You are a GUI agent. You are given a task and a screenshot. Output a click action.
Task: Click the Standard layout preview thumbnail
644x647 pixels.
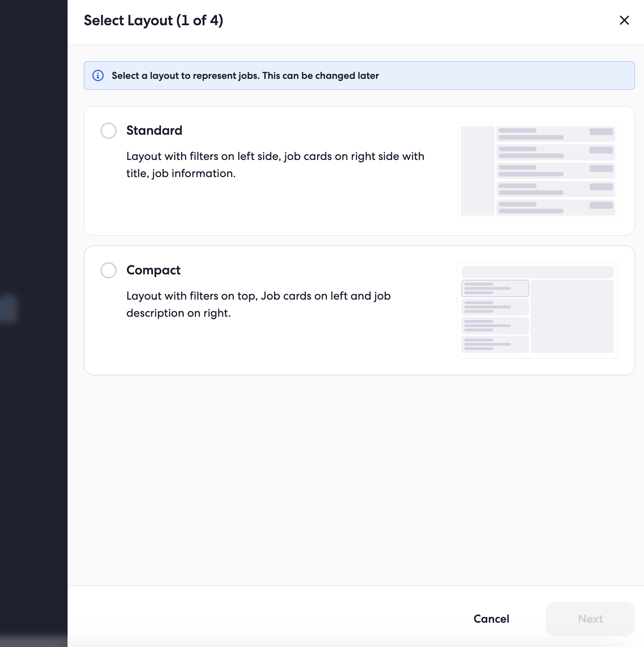pos(538,171)
